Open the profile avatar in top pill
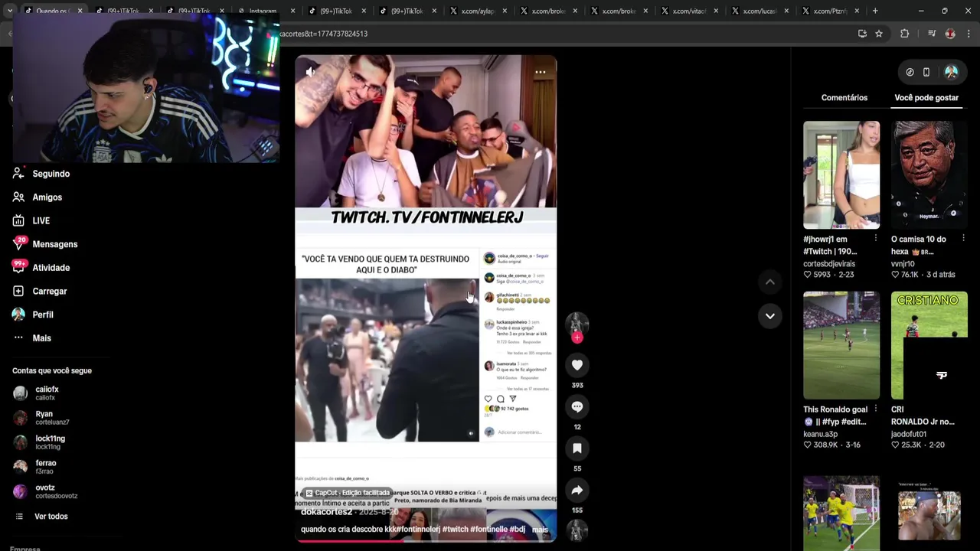The height and width of the screenshot is (551, 980). 951,72
